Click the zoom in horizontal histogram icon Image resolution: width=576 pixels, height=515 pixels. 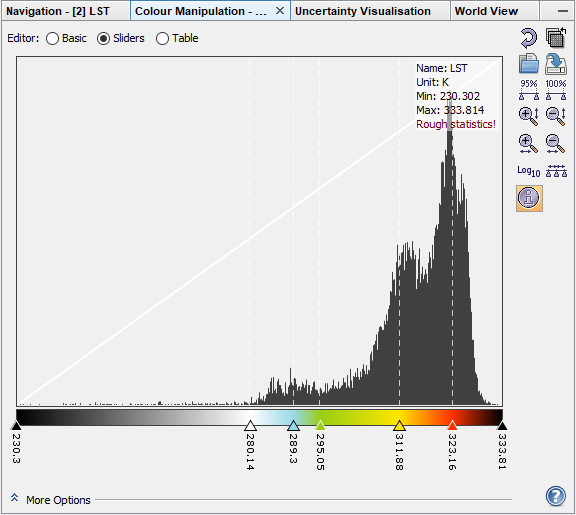pyautogui.click(x=529, y=144)
